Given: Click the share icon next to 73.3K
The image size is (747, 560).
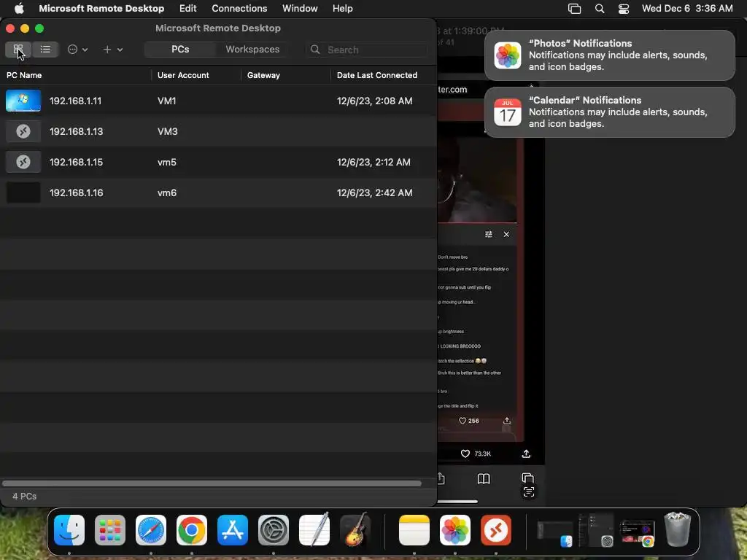Looking at the screenshot, I should click(x=526, y=454).
